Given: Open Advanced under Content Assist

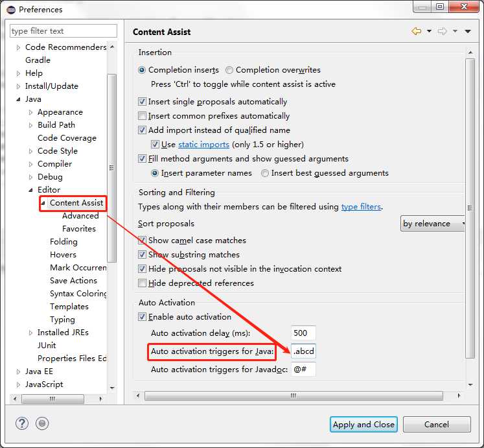Looking at the screenshot, I should pos(80,216).
